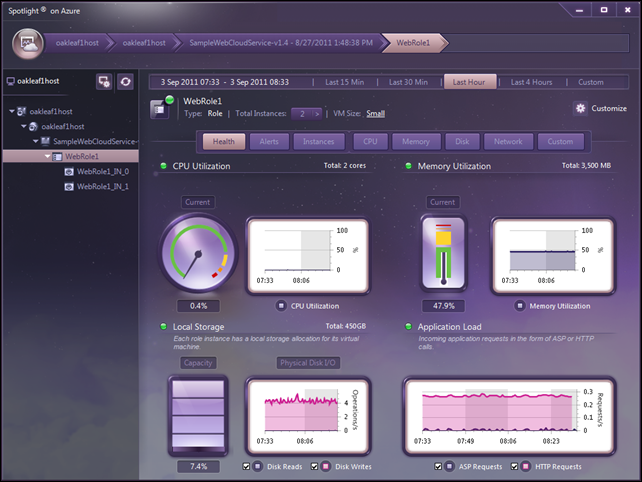This screenshot has width=642, height=482.
Task: Click the WebRole1 breadcrumb
Action: pyautogui.click(x=414, y=43)
